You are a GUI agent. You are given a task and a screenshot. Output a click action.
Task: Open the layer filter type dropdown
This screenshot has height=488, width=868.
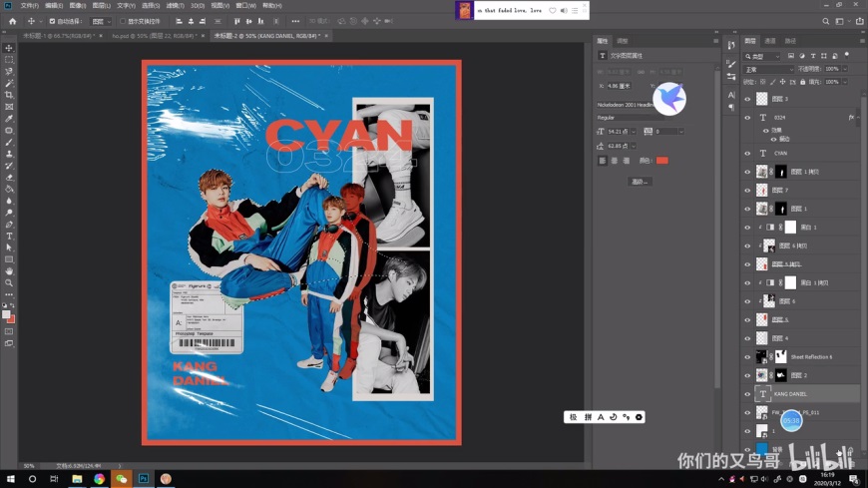762,56
